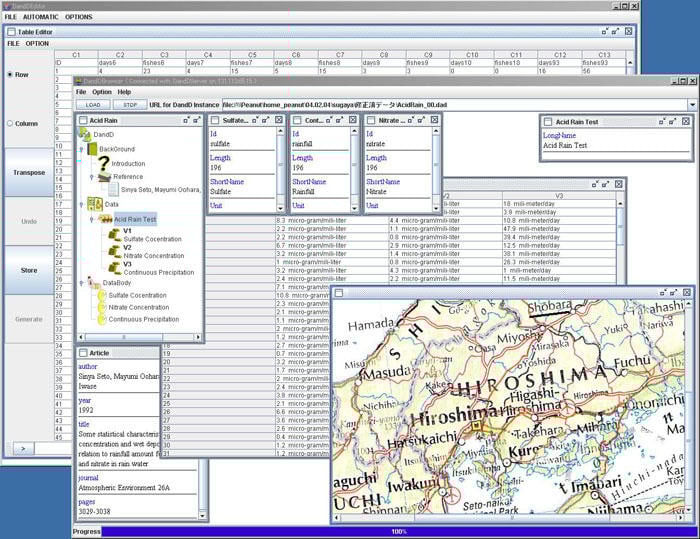Open the URL for DandD Instance dropdown
Screen dimensions: 700x539
click(692, 105)
